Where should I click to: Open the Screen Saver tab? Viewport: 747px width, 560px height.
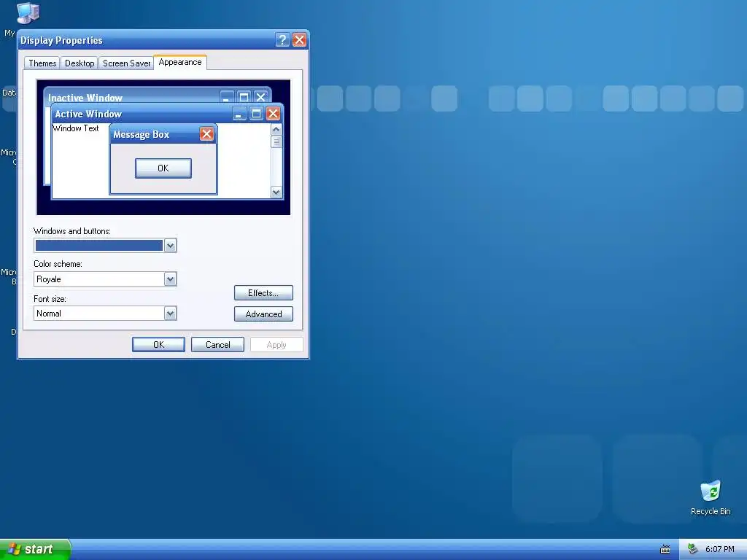point(126,63)
